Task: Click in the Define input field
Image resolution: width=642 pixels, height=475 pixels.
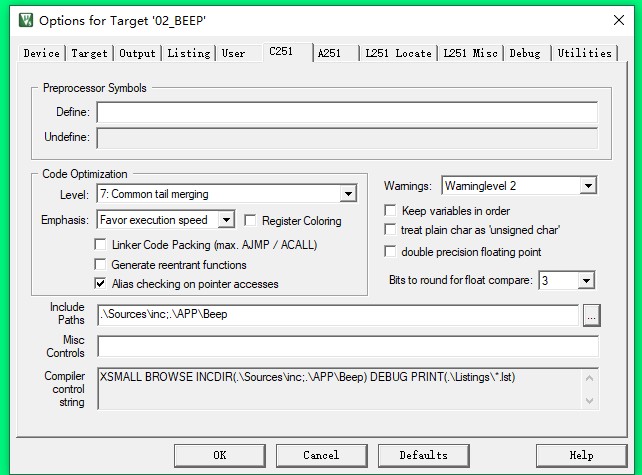Action: coord(346,113)
